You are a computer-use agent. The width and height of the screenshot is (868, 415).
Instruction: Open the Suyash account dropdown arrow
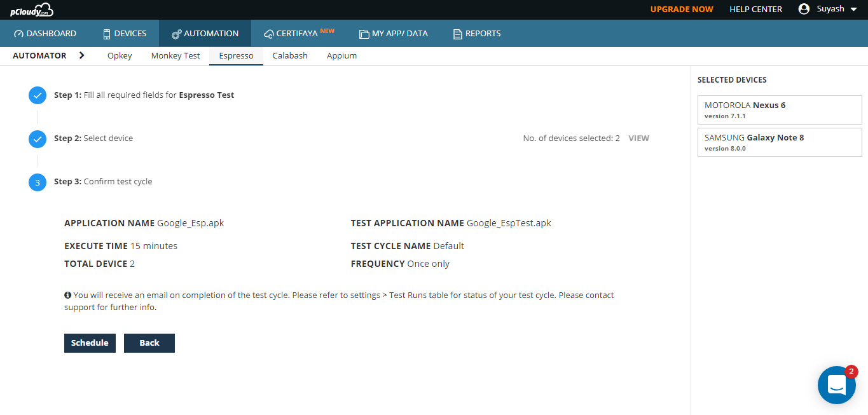click(x=853, y=9)
